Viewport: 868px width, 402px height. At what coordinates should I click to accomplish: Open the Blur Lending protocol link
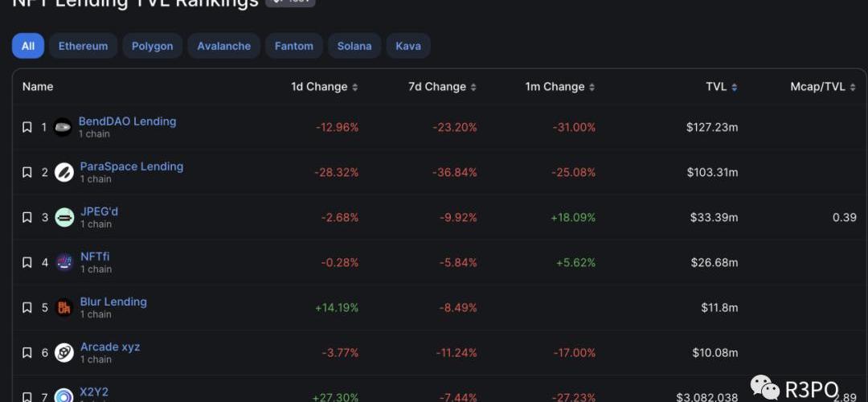pyautogui.click(x=113, y=301)
